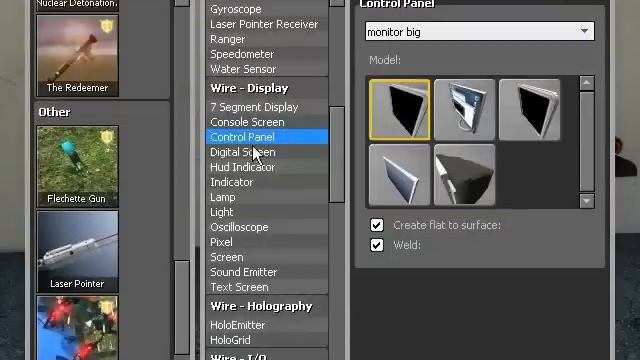The image size is (640, 360).
Task: Select HoloEmitter tool
Action: (267, 325)
